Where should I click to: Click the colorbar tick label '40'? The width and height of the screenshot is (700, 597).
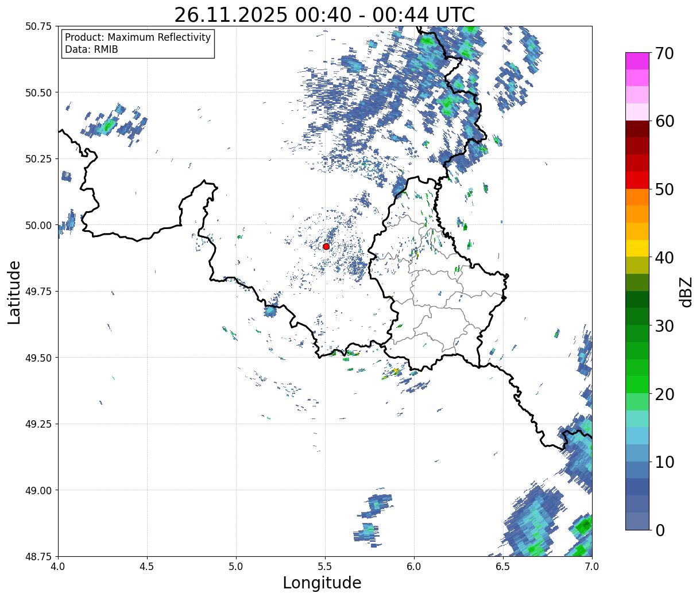pyautogui.click(x=664, y=257)
